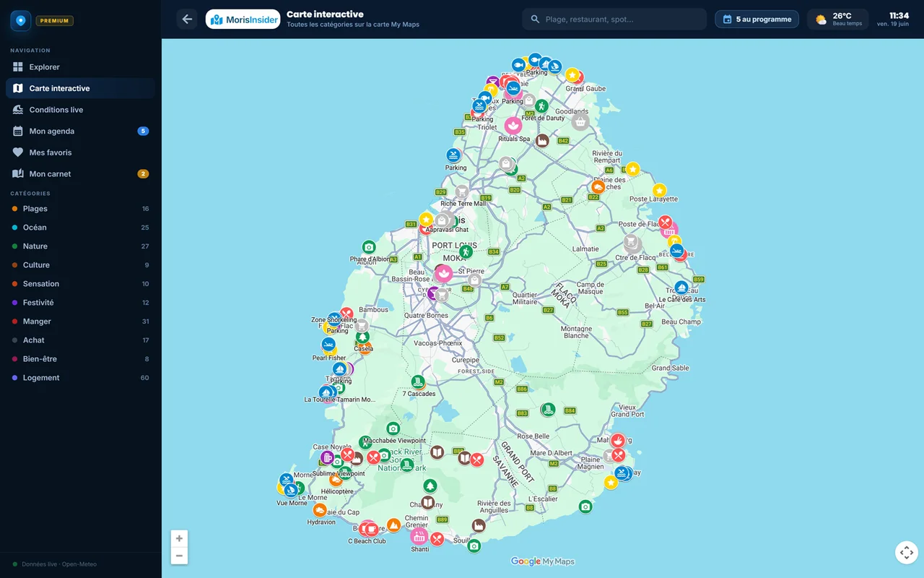Focus the Plage, restaurant, spot search field
924x578 pixels.
point(614,20)
